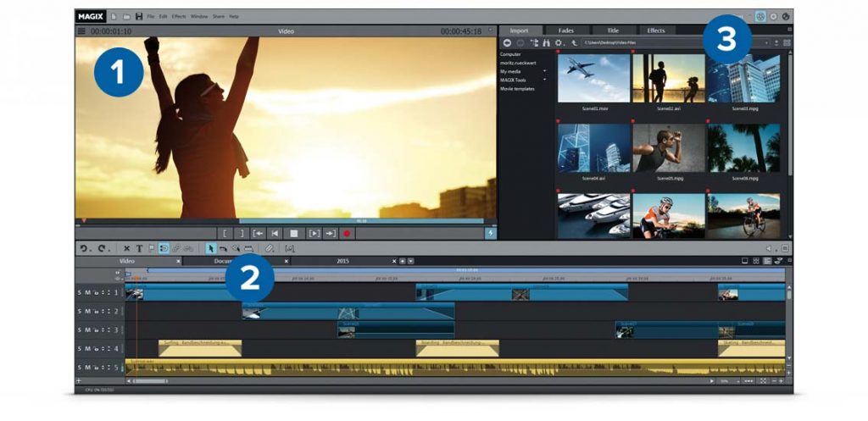This screenshot has width=868, height=421.
Task: Mute track 1 with its M button
Action: (87, 292)
